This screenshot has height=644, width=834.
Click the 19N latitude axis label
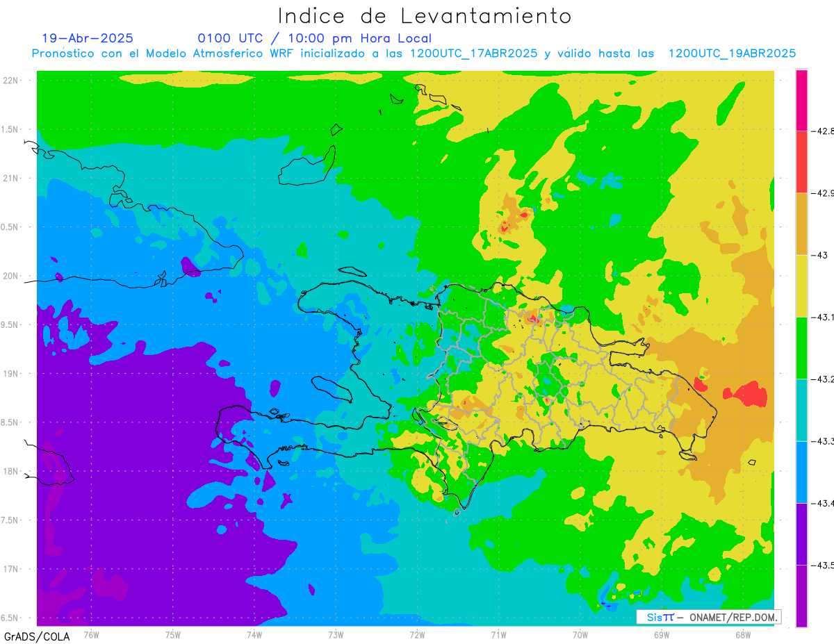[11, 373]
